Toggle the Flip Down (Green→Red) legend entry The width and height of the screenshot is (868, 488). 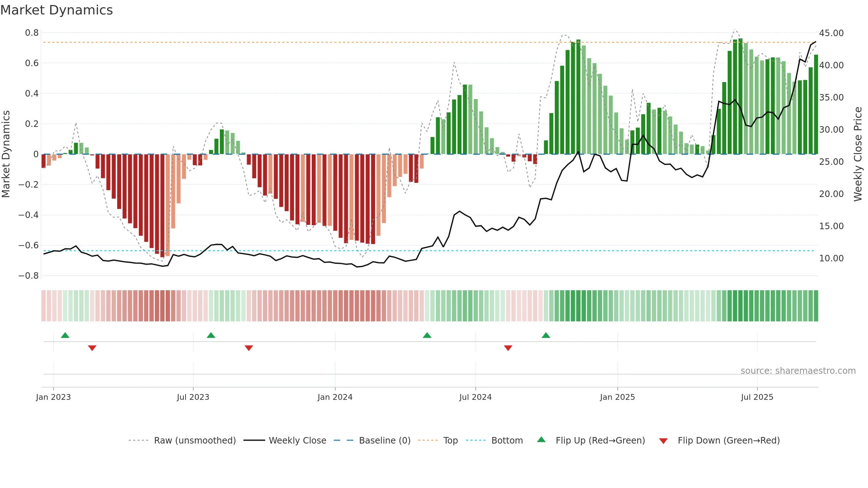pos(719,440)
